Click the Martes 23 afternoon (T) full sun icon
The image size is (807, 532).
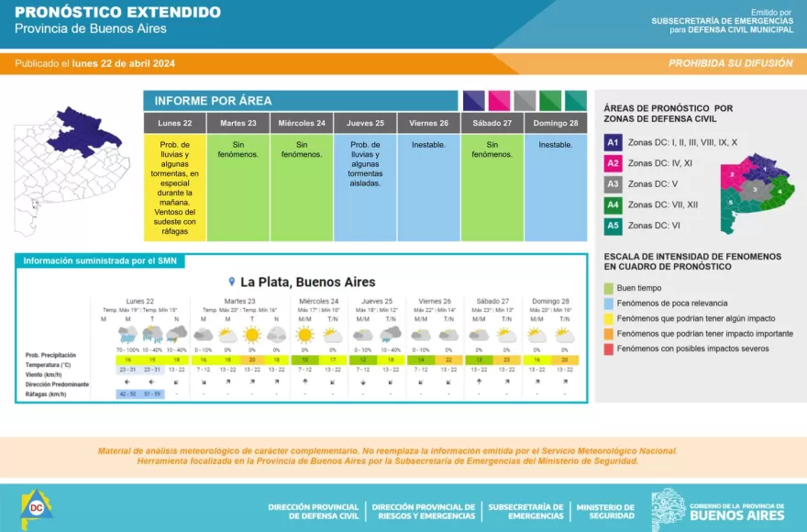(x=251, y=336)
